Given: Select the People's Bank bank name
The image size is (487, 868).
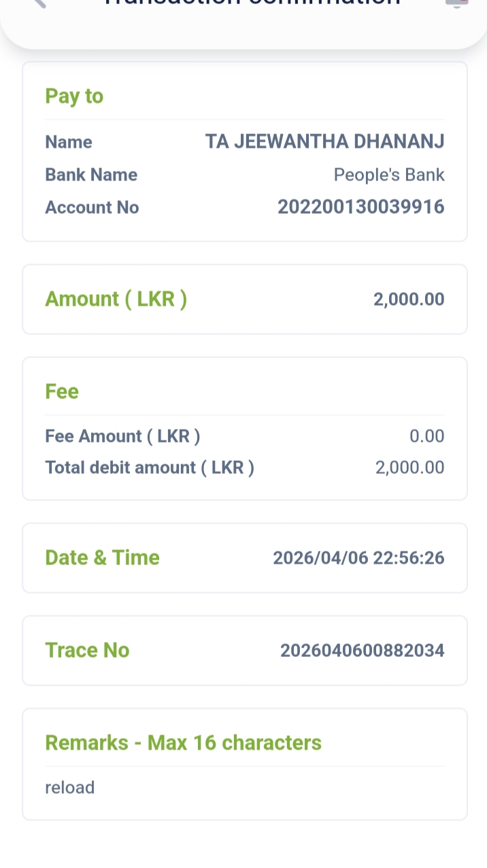Looking at the screenshot, I should pos(388,175).
